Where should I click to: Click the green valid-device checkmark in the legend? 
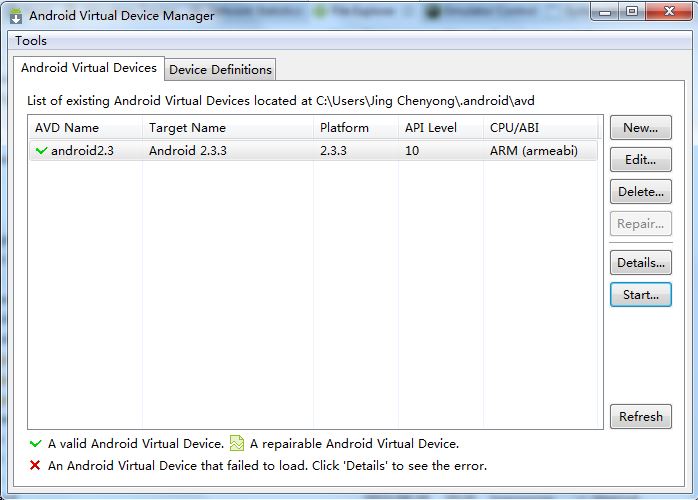coord(36,443)
